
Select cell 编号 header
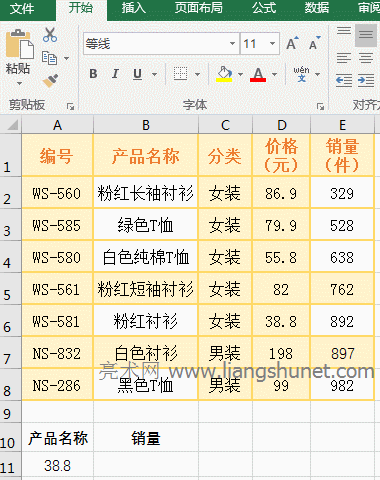coord(58,155)
